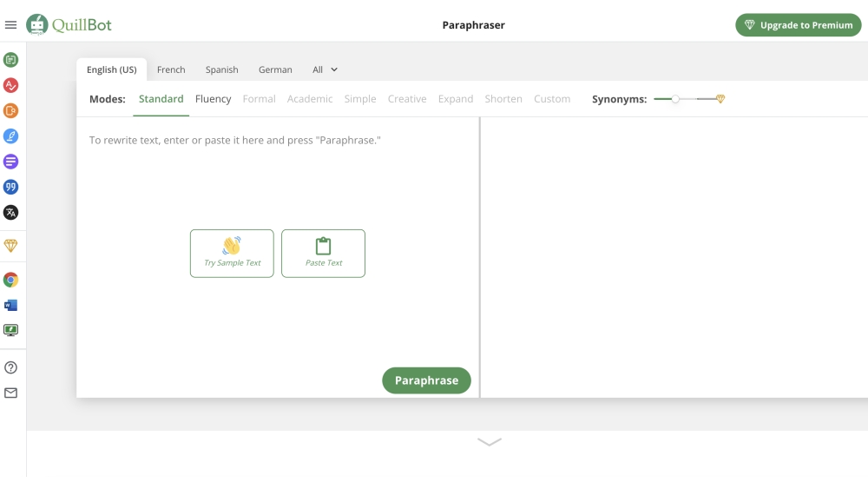Click the Synonyms slider handle
The width and height of the screenshot is (868, 489).
pyautogui.click(x=675, y=99)
